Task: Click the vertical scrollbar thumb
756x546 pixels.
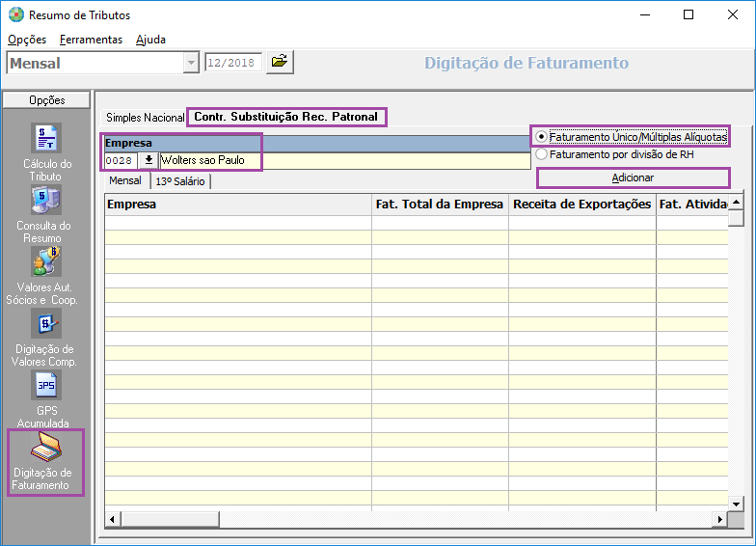Action: pos(736,218)
